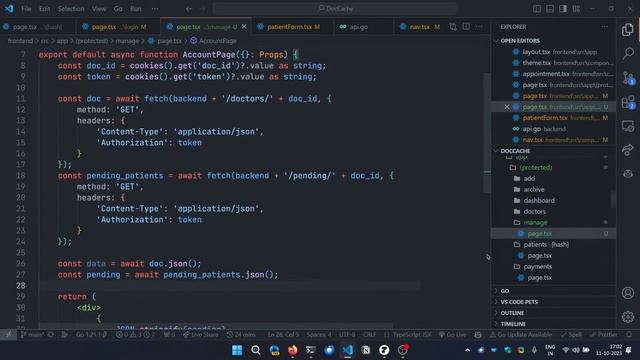Toggle the Panel layout button
The height and width of the screenshot is (360, 640).
pos(550,9)
